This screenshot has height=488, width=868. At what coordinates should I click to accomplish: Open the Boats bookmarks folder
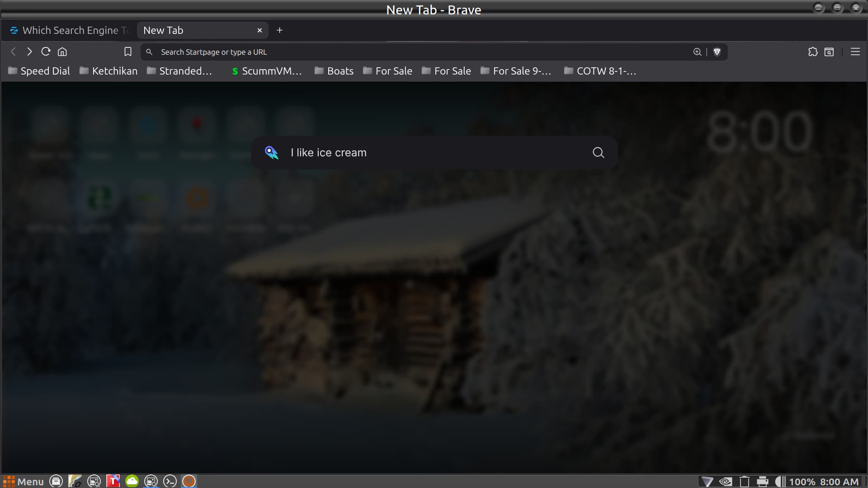click(x=335, y=71)
